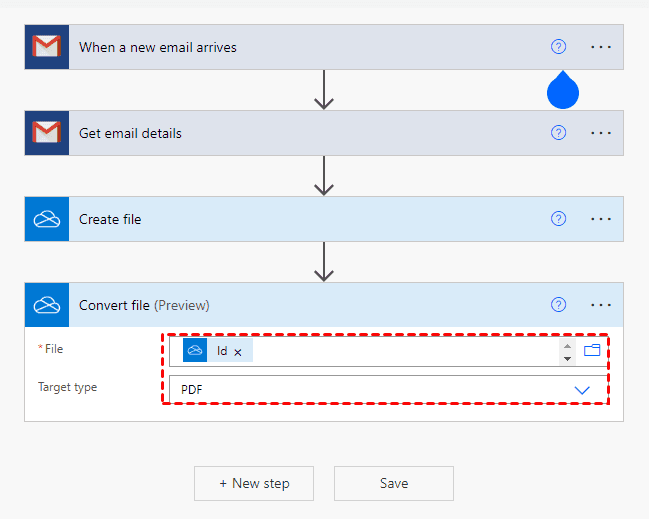The image size is (649, 519).
Task: Remove the Id token from File field
Action: (238, 352)
